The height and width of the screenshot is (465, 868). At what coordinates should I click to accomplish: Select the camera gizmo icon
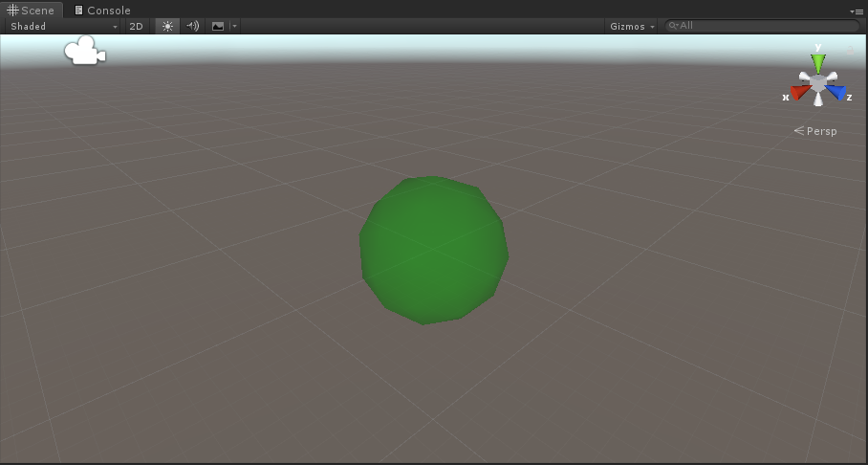85,51
